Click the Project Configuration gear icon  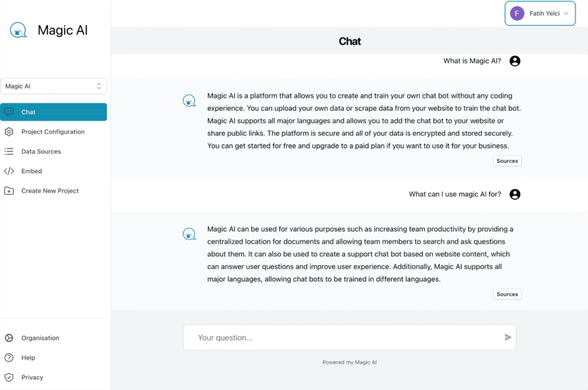point(9,132)
